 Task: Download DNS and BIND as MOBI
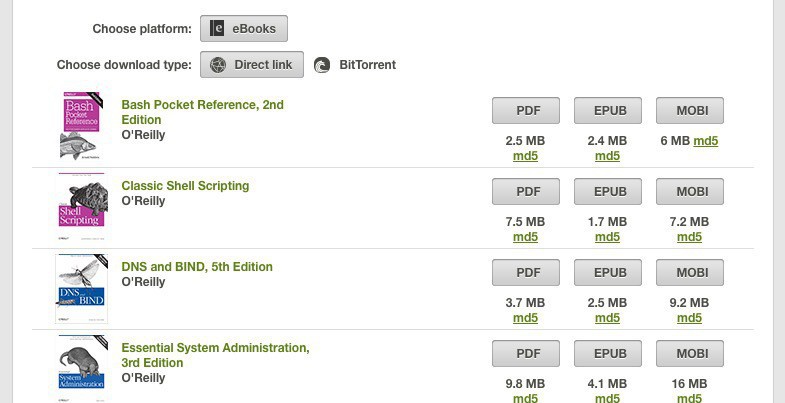point(690,272)
